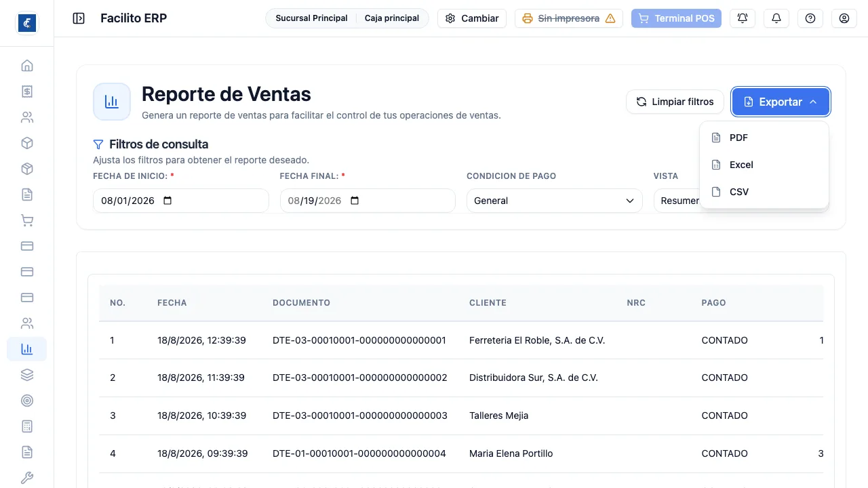
Task: Click date 18/8/2026, 09:39:39
Action: pos(203,453)
